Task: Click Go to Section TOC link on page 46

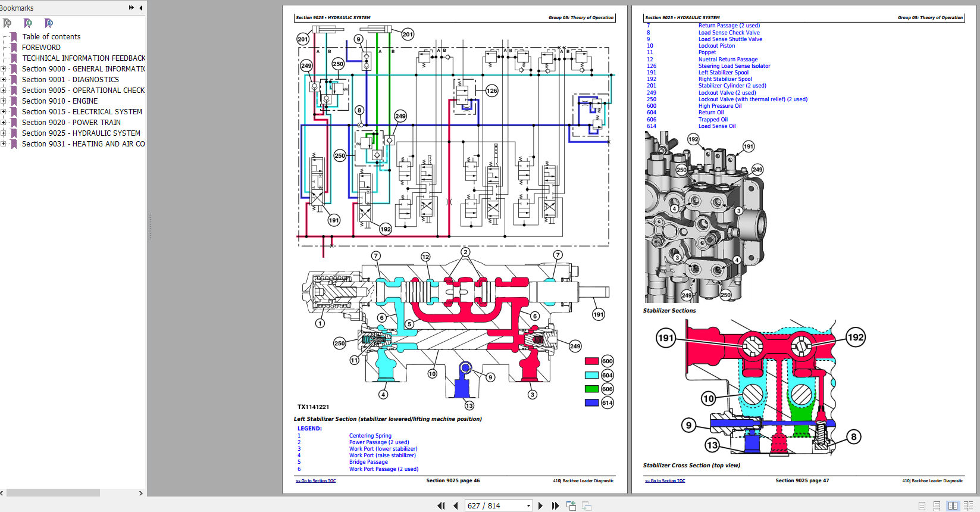Action: (x=316, y=481)
